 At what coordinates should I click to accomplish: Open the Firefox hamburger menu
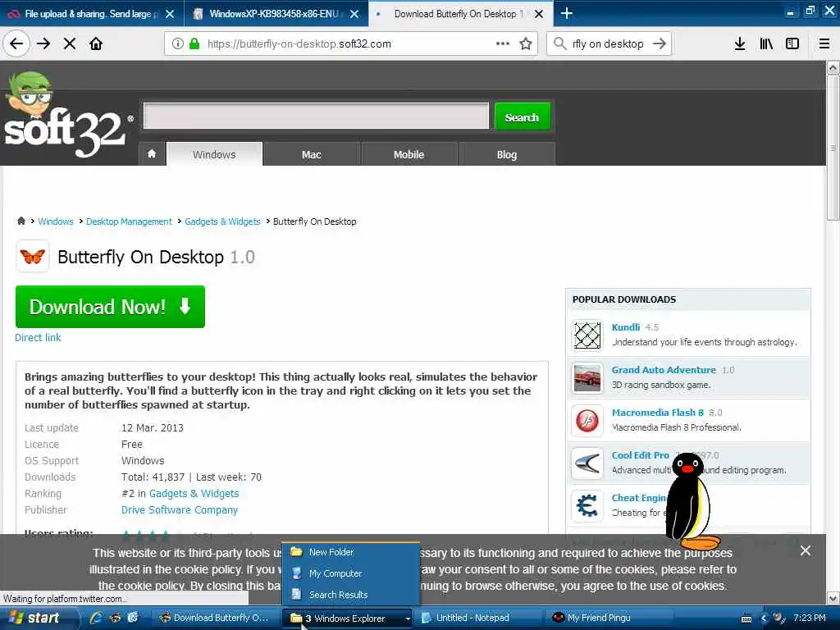[824, 43]
